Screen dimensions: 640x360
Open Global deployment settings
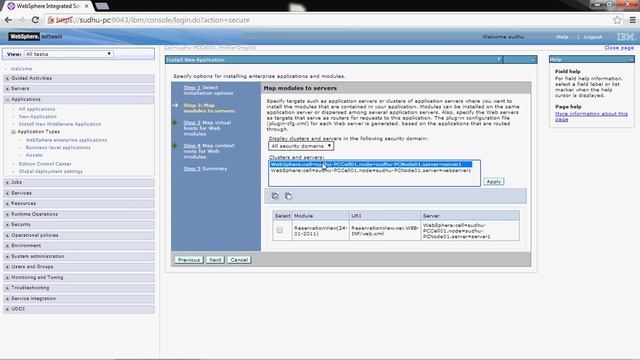coord(51,171)
